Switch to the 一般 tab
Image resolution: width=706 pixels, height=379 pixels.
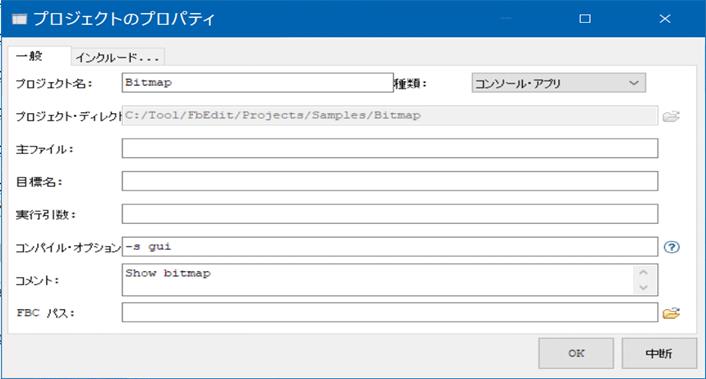[x=39, y=56]
